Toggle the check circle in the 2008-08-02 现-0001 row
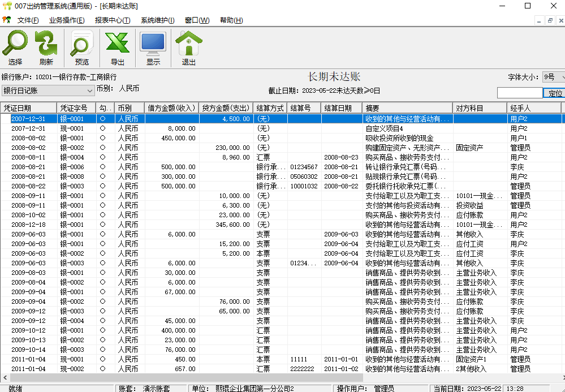The image size is (565, 392). click(102, 139)
